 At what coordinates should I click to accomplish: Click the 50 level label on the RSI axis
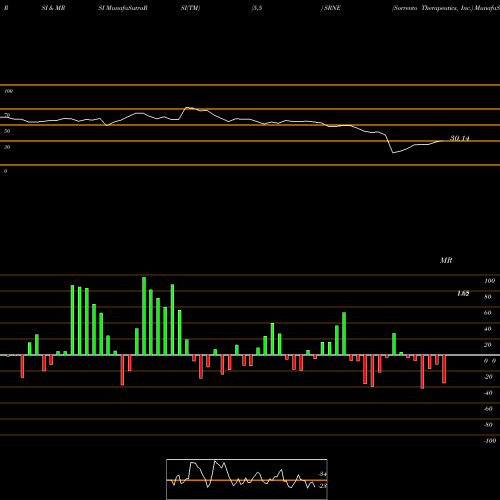point(7,131)
